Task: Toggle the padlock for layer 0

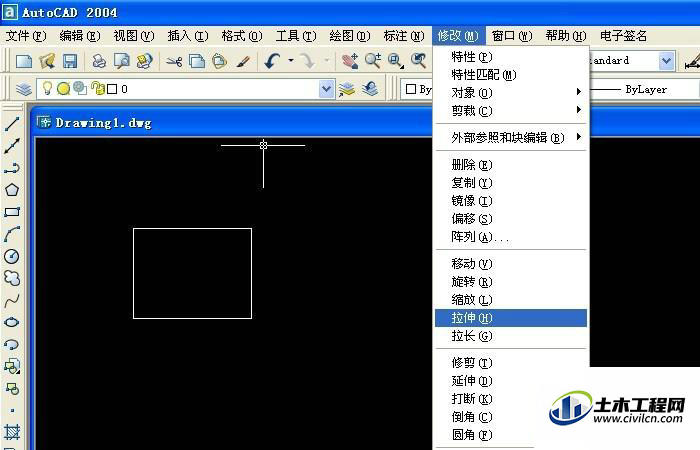Action: [97, 88]
